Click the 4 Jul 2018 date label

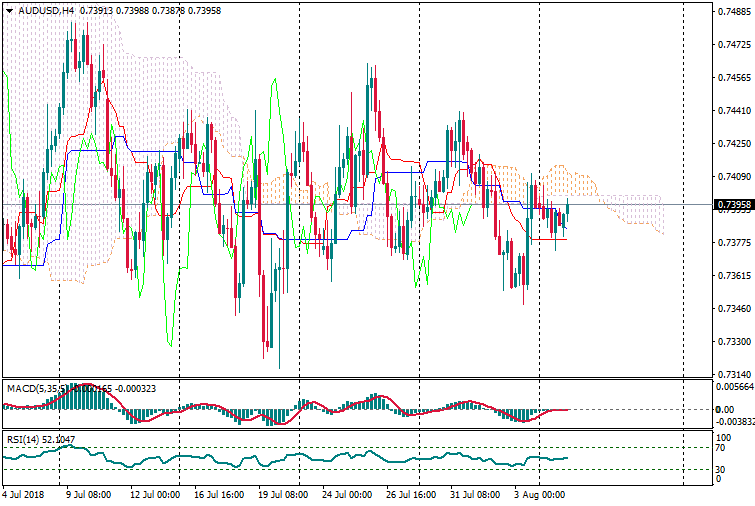(x=22, y=495)
